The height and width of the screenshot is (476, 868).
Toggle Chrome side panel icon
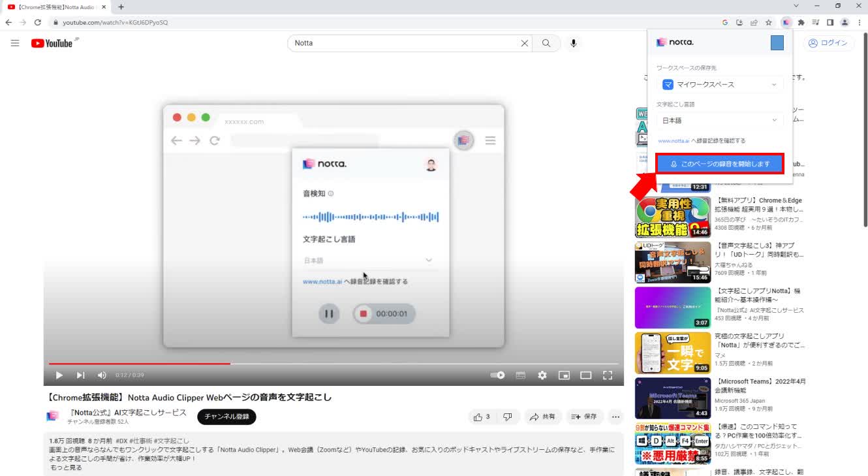(830, 22)
